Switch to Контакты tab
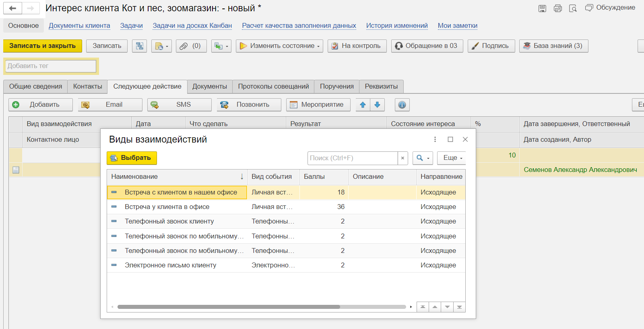This screenshot has height=329, width=644. (87, 87)
